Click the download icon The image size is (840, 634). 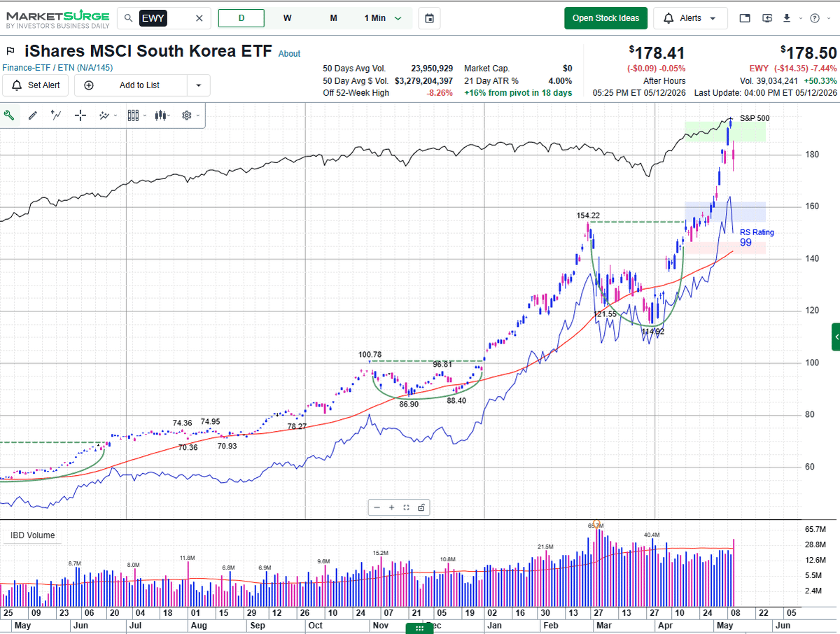click(x=787, y=18)
